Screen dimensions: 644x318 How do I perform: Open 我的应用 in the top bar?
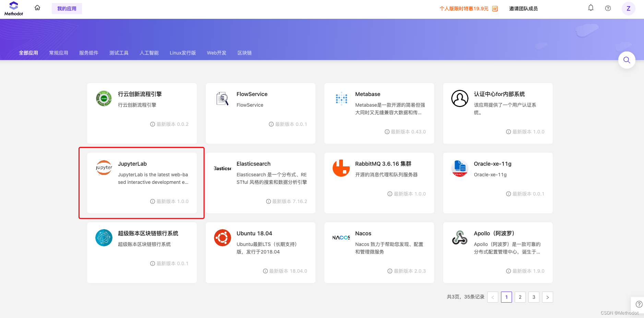(67, 9)
